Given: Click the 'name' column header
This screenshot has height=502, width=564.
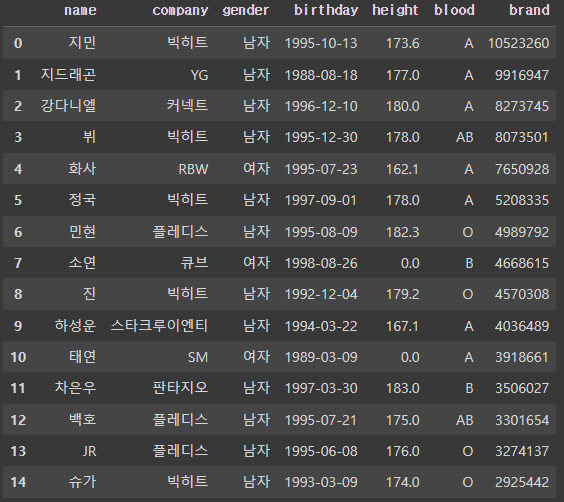Looking at the screenshot, I should click(x=80, y=10).
